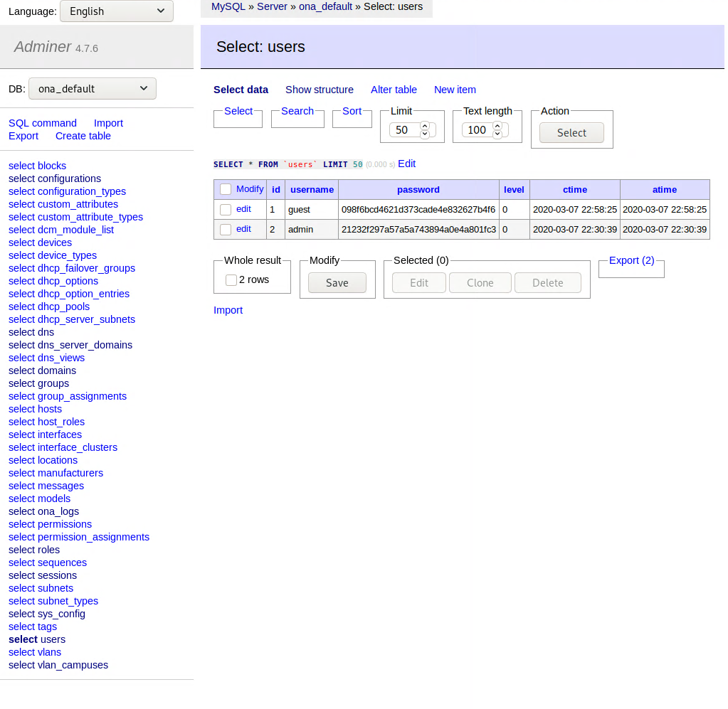Sort by the username column header

pyautogui.click(x=312, y=190)
